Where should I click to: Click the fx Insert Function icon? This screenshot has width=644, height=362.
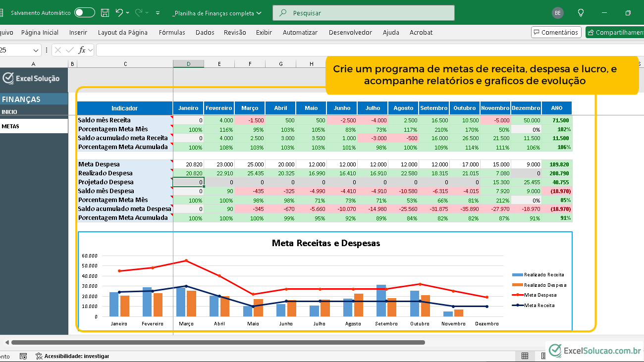point(82,50)
